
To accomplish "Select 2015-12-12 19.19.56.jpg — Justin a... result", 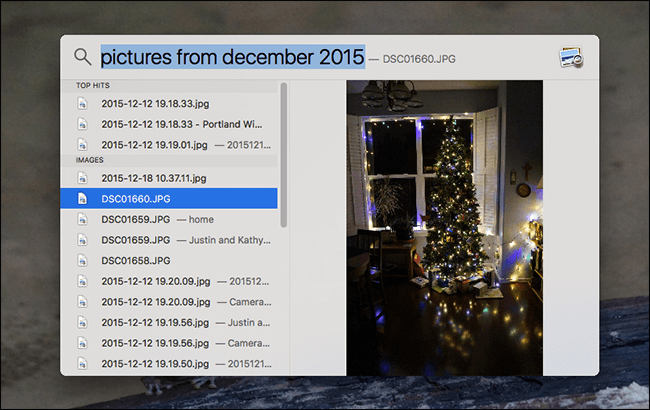I will click(169, 322).
